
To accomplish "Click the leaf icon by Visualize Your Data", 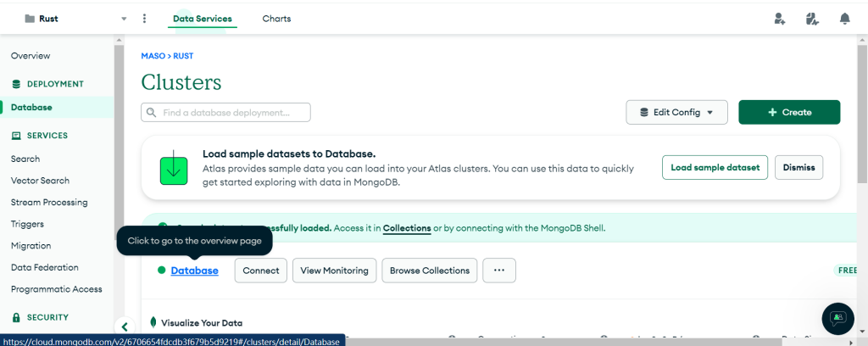I will (x=153, y=323).
